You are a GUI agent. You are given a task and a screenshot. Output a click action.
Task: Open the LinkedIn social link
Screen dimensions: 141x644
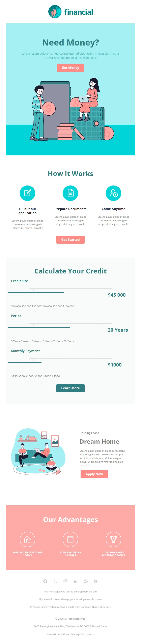click(76, 581)
